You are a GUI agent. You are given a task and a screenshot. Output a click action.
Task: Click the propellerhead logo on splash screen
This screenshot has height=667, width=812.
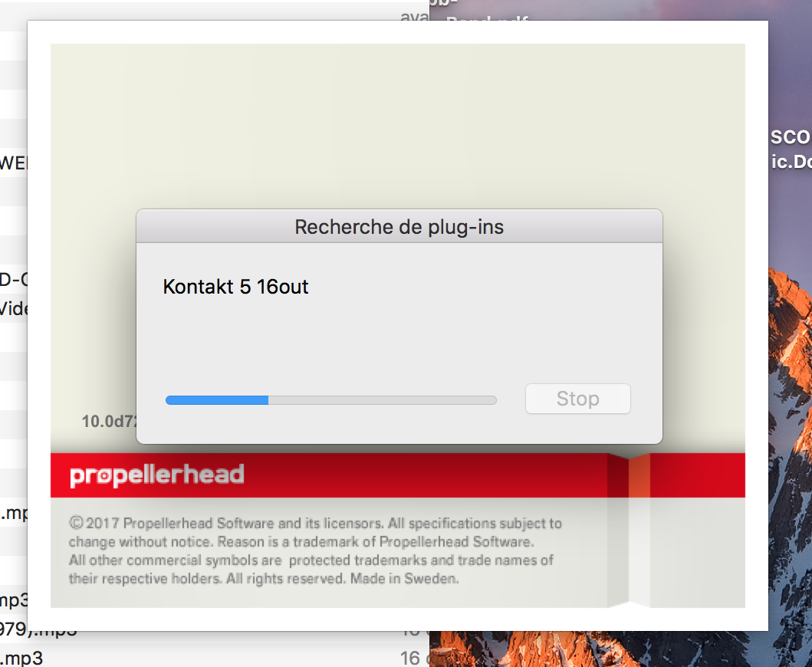coord(157,475)
